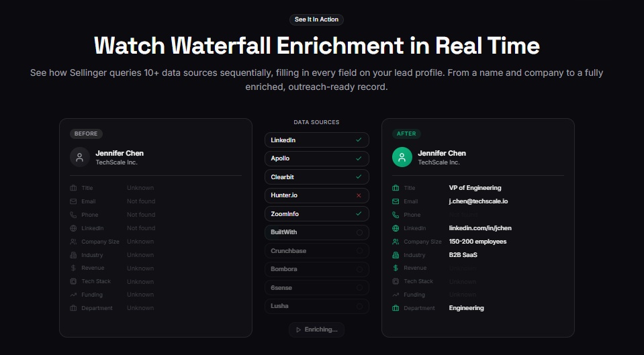
Task: Click the green globe LinkedIn icon in After card
Action: 396,228
